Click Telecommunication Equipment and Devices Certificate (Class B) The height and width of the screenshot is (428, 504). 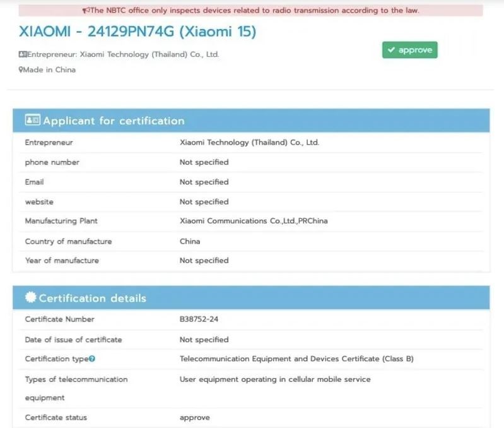tap(296, 359)
